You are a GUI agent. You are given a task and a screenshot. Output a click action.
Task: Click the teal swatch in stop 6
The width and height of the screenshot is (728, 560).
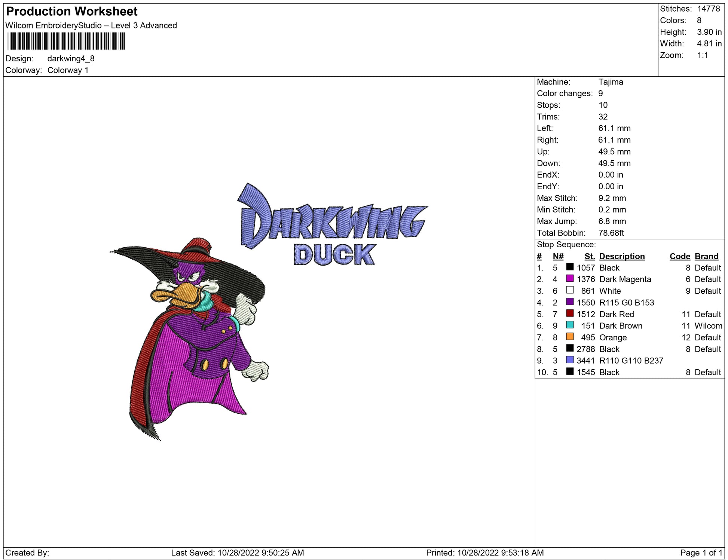pyautogui.click(x=570, y=325)
